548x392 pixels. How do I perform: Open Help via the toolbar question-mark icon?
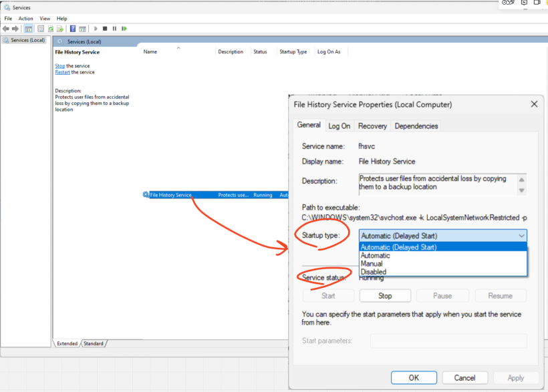pos(73,29)
